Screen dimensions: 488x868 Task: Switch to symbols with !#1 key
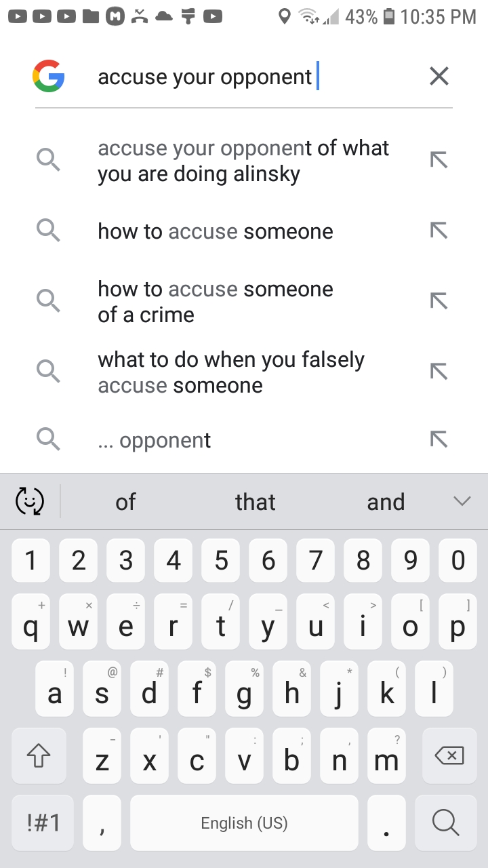pyautogui.click(x=43, y=823)
